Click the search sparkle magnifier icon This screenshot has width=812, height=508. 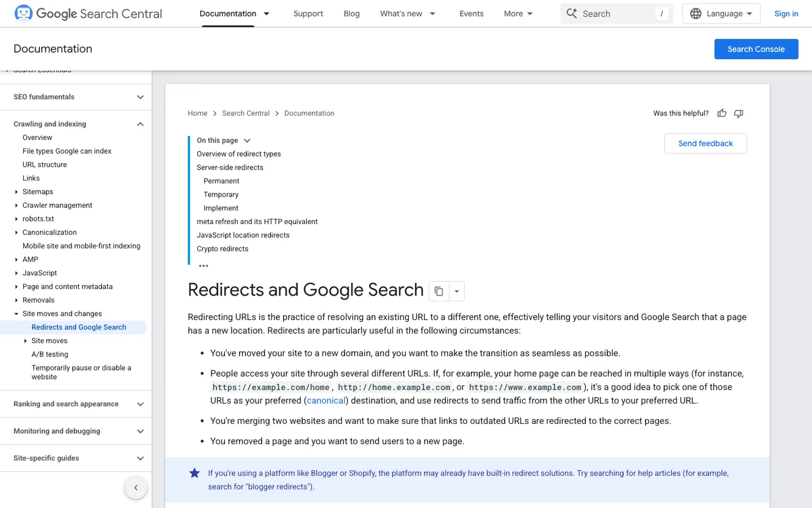[x=572, y=13]
